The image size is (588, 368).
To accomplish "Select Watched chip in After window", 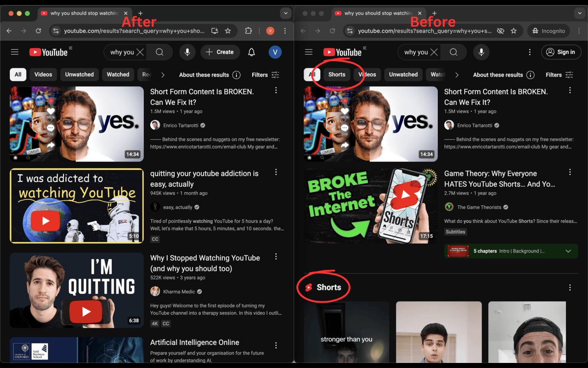I will [118, 75].
